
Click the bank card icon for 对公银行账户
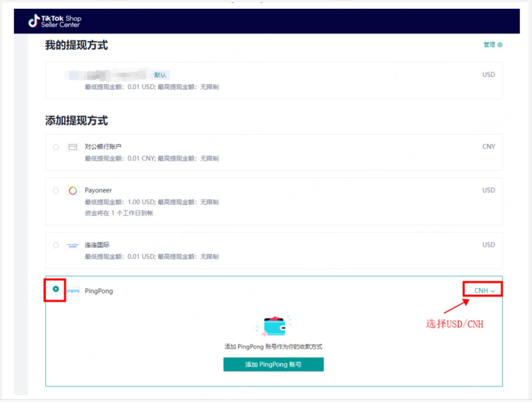73,147
